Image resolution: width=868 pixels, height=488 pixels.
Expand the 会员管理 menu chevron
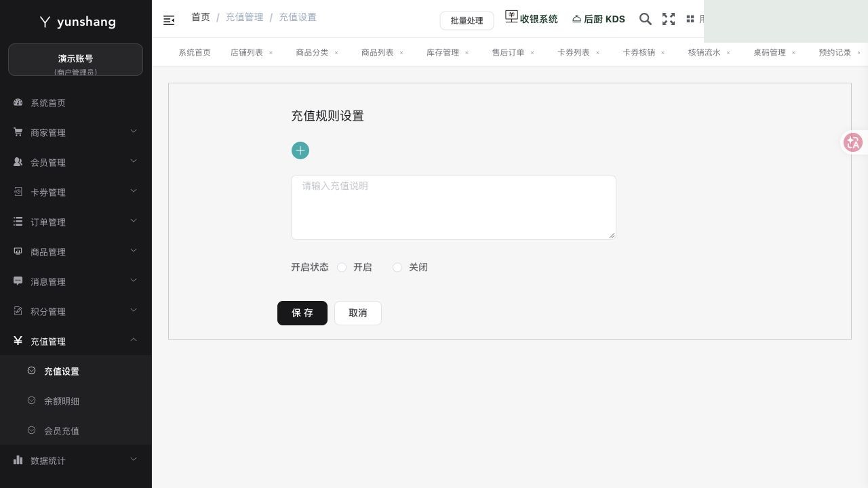click(134, 161)
